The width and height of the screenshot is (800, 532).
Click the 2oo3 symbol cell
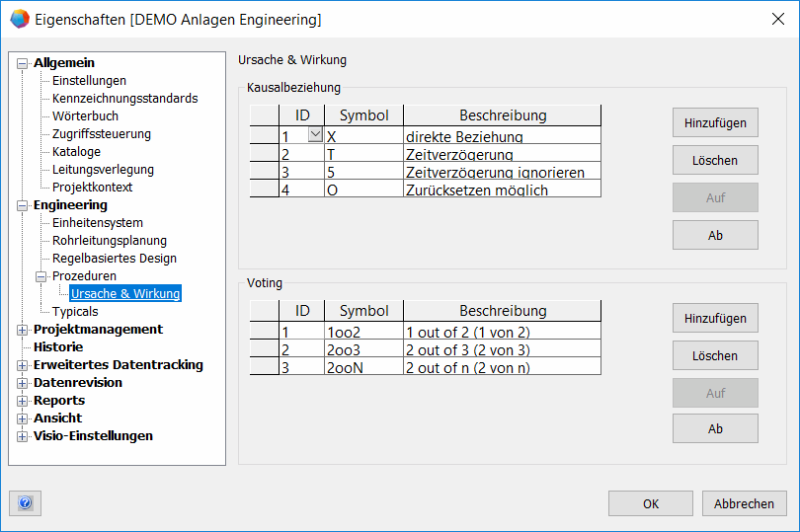(362, 349)
